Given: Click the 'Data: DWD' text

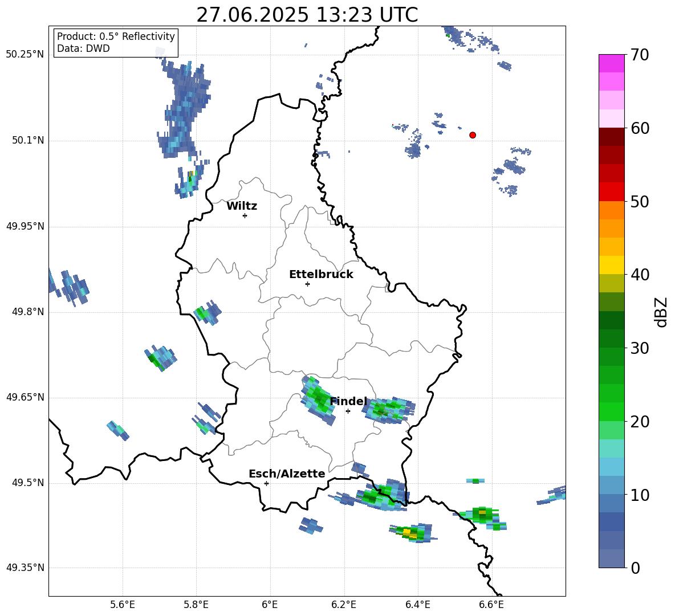Looking at the screenshot, I should pyautogui.click(x=83, y=48).
